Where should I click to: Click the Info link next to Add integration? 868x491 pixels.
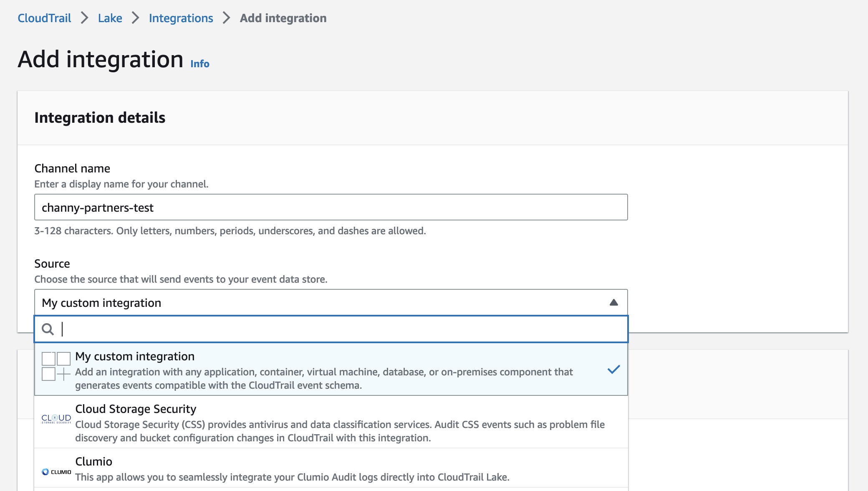point(200,64)
